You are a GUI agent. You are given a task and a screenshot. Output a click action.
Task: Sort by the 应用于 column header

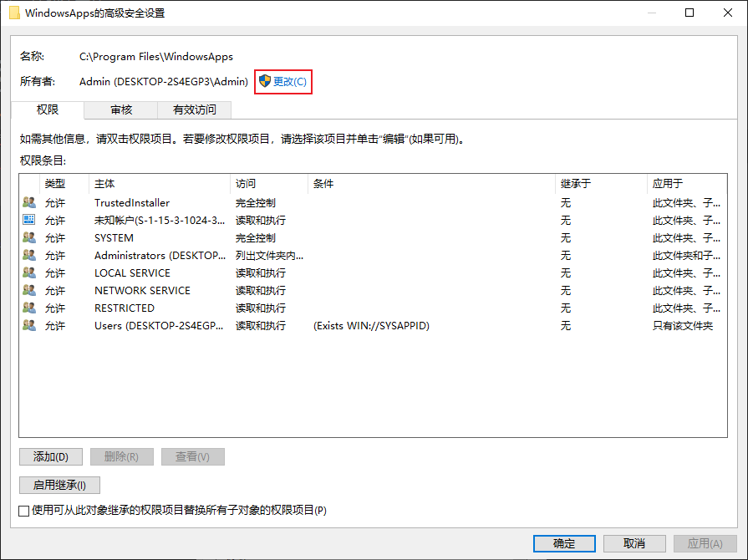point(687,184)
